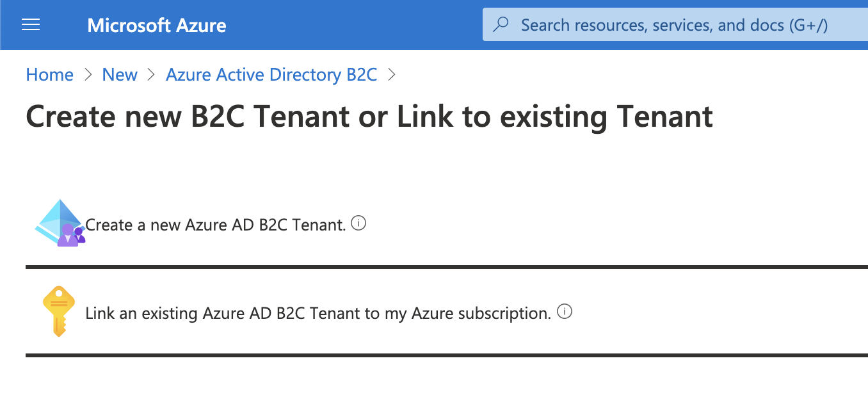868x397 pixels.
Task: Click the search magnifier icon
Action: [501, 25]
